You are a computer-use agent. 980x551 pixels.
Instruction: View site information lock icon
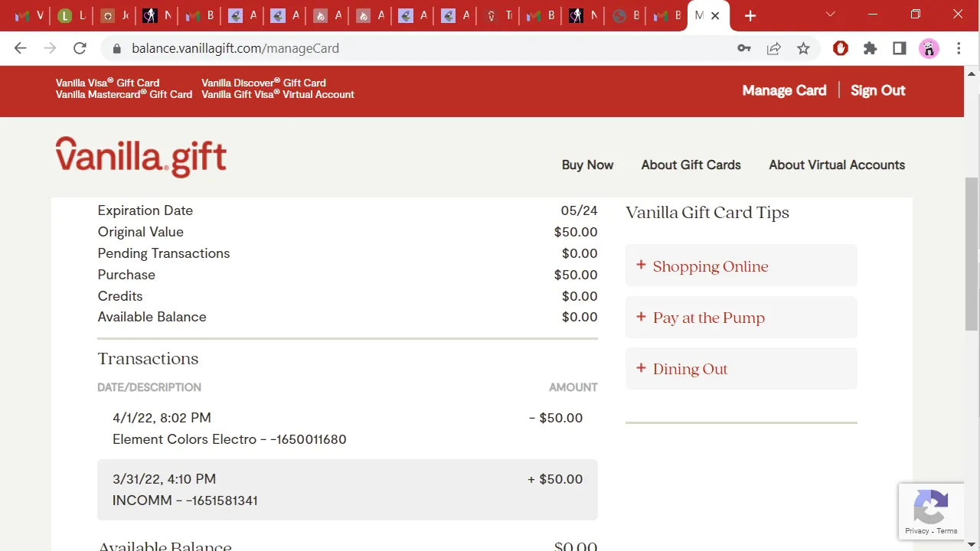117,48
